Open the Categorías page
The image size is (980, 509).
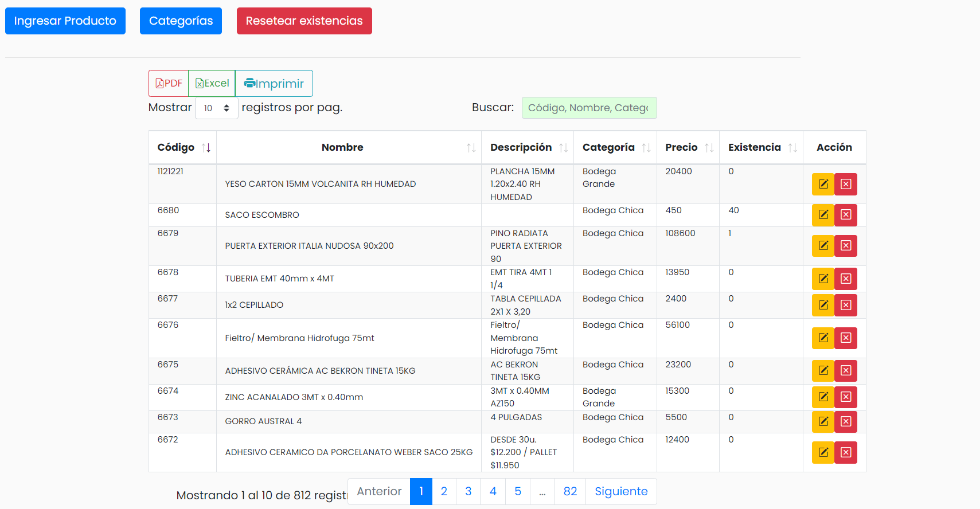181,21
